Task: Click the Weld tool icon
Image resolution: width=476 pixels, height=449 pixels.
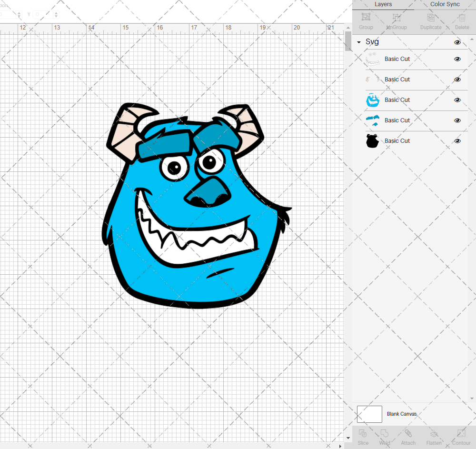Action: (x=384, y=433)
